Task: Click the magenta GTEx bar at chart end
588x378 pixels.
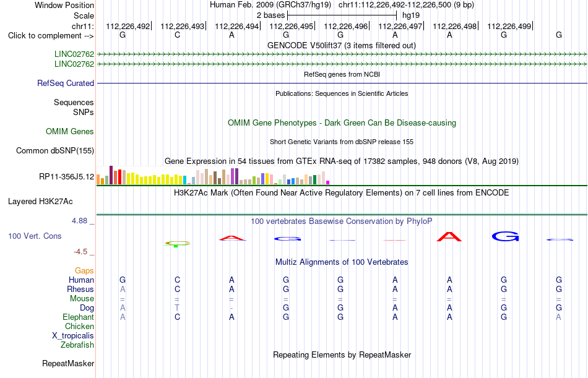Action: 328,183
